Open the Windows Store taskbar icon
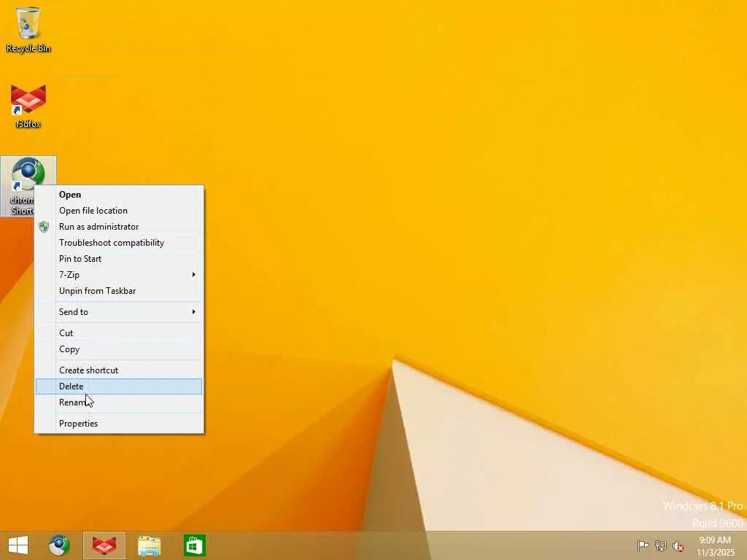747x560 pixels. tap(194, 545)
